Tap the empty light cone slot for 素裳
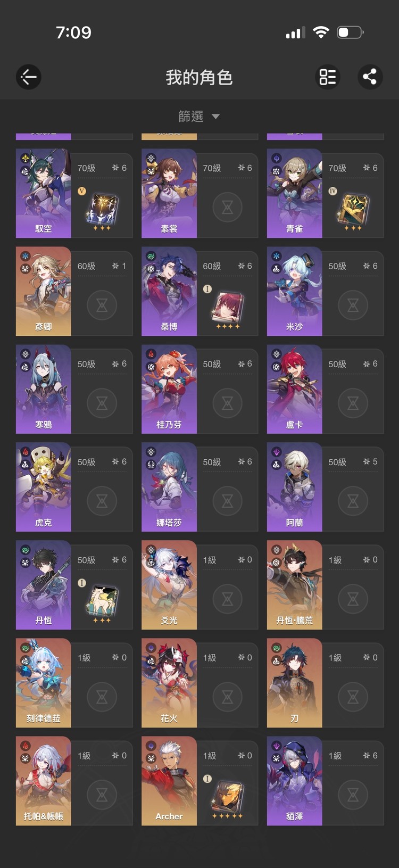This screenshot has width=399, height=868. pos(228,207)
